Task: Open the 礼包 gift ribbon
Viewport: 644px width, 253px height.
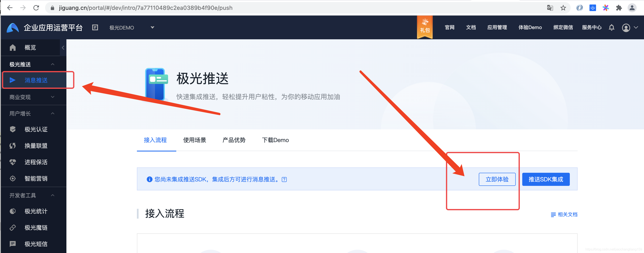Action: [425, 27]
